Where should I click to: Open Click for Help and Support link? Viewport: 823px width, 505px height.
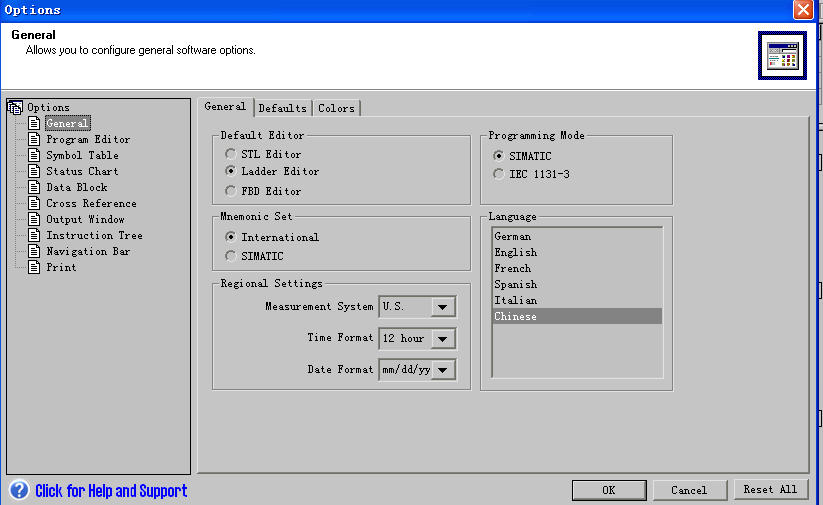[111, 491]
